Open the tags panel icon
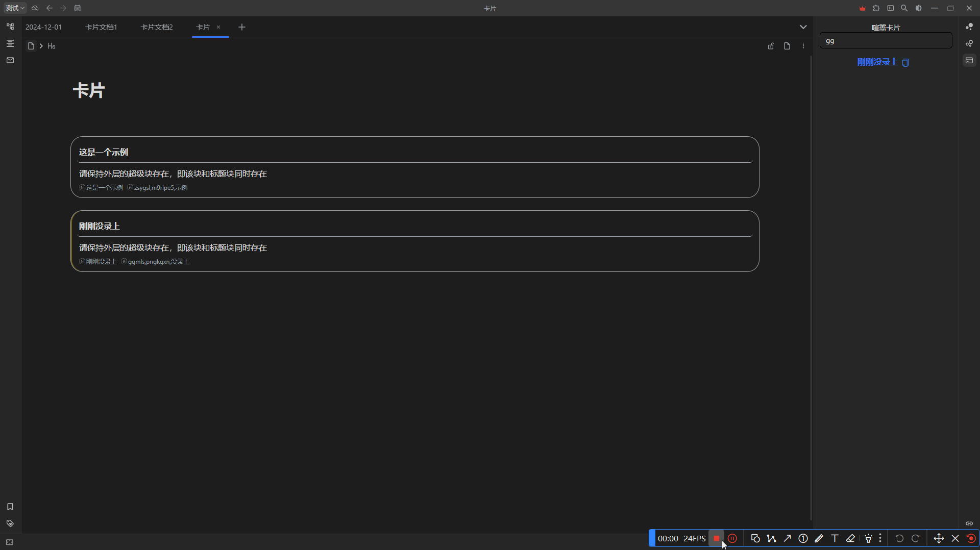 click(x=10, y=523)
